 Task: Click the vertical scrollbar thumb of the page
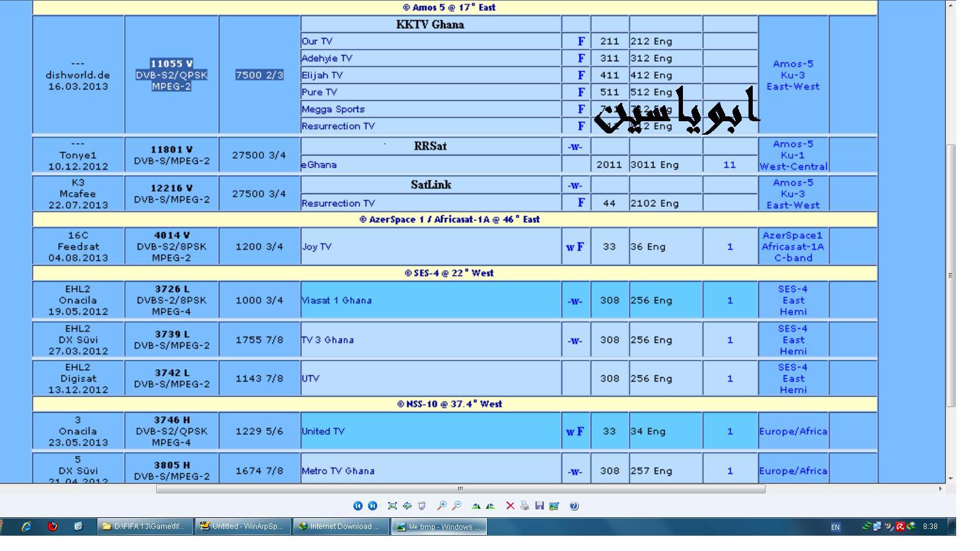(x=951, y=275)
